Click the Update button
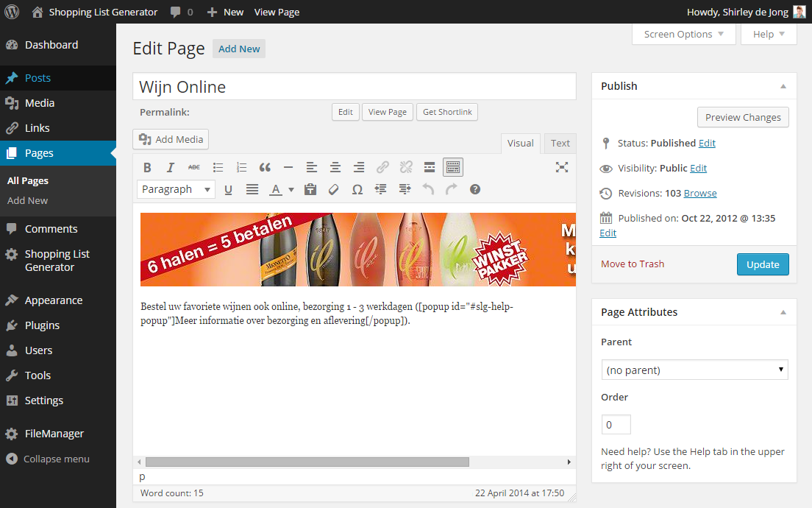Screen dimensions: 812x508 point(763,264)
